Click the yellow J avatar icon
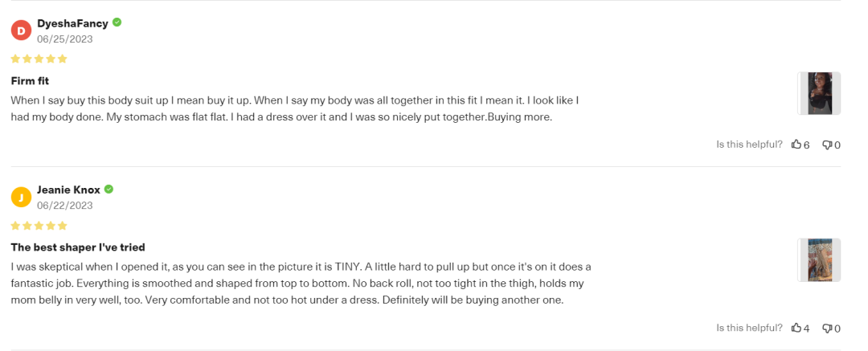The height and width of the screenshot is (351, 868). coord(21,198)
